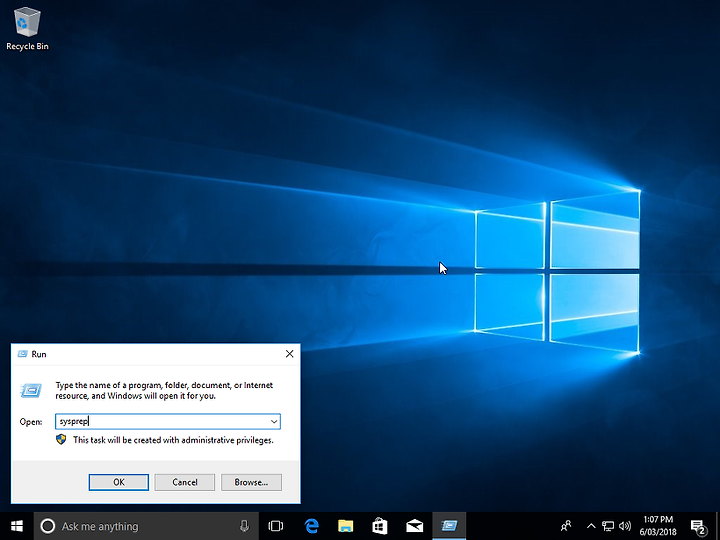
Task: Open the volume control tray icon
Action: [624, 526]
